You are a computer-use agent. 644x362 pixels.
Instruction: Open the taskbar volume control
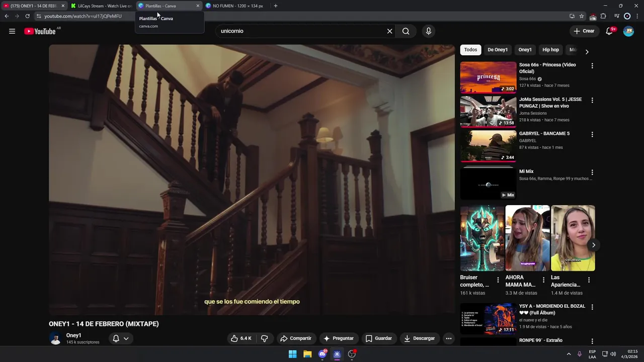[613, 354]
